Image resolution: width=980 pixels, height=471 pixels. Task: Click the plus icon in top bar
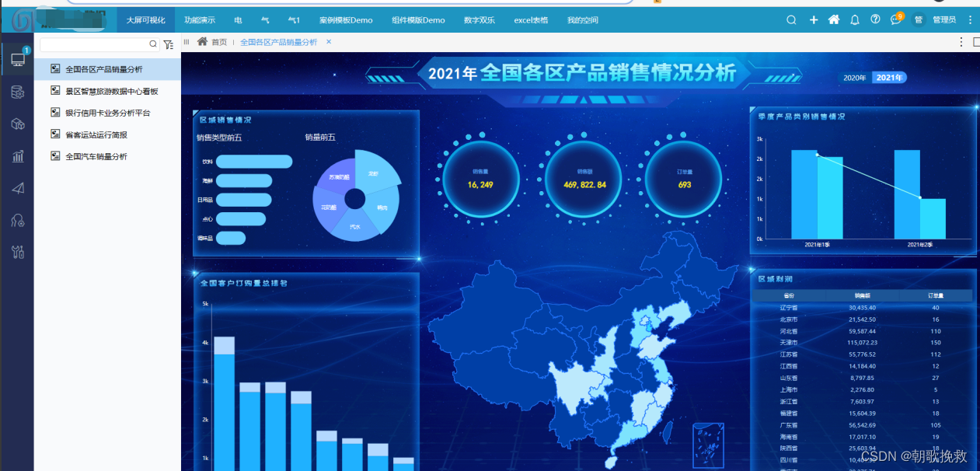(x=813, y=20)
